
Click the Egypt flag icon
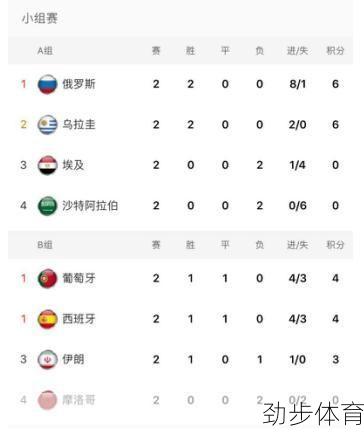click(x=47, y=165)
